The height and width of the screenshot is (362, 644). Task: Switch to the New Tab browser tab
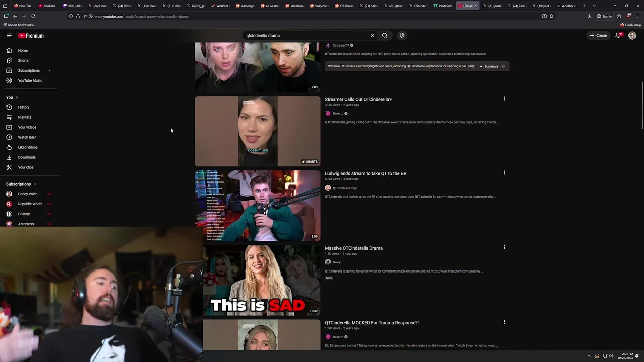(22, 6)
